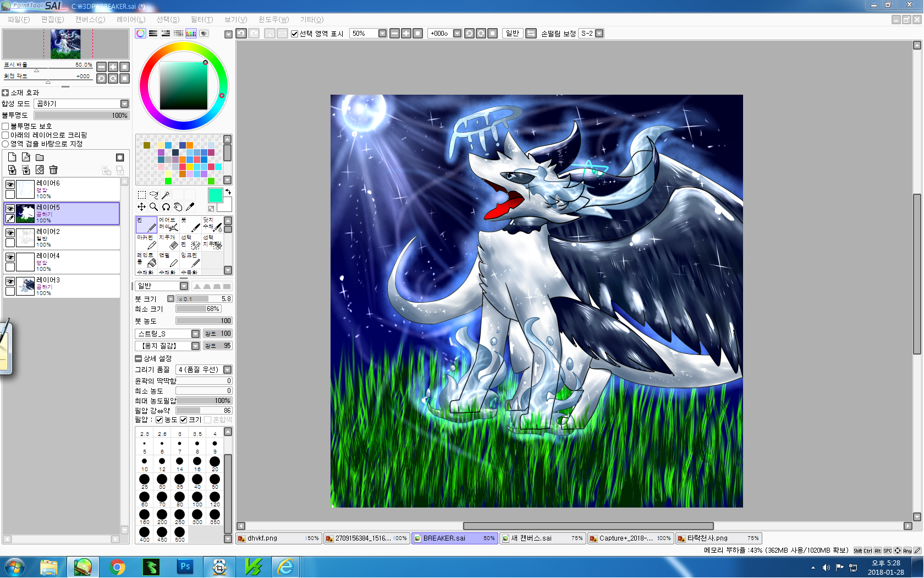Select the layer 레이어2 row
The width and height of the screenshot is (924, 578).
click(62, 238)
